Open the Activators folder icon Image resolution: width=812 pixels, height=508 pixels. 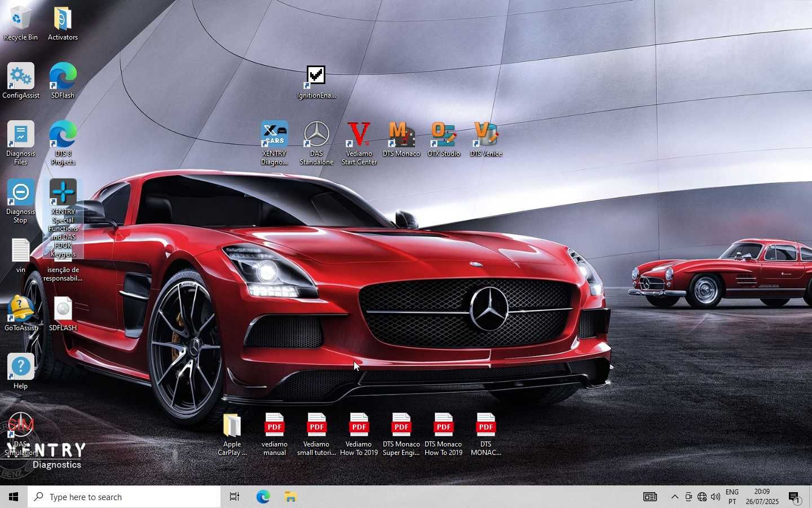[63, 23]
